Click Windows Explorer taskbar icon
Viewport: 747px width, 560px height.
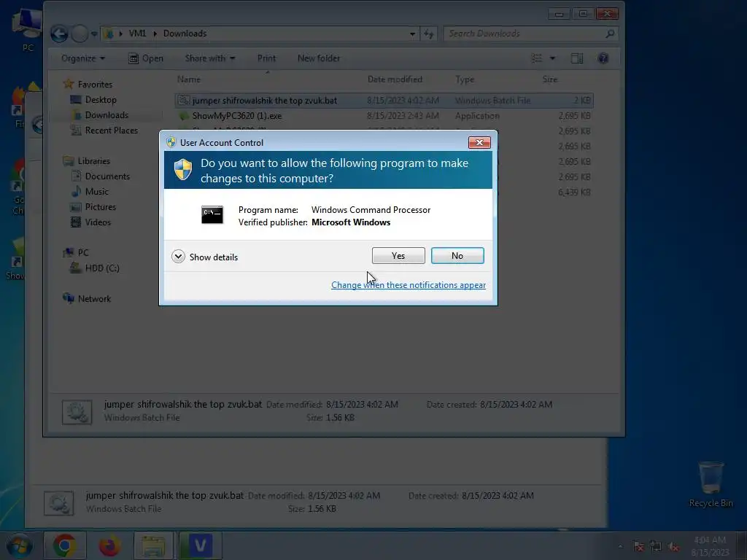153,545
